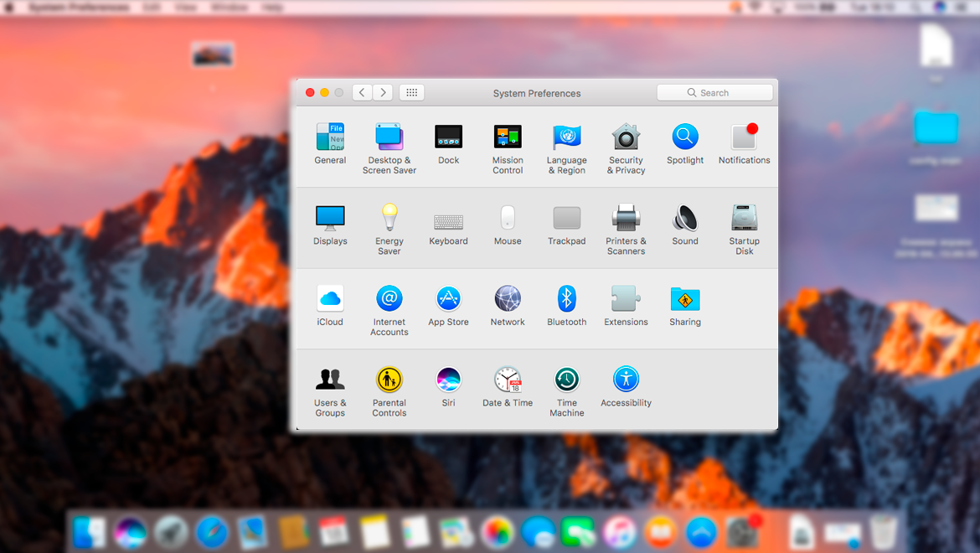Open Internet Accounts settings
The image size is (980, 553).
pos(389,311)
